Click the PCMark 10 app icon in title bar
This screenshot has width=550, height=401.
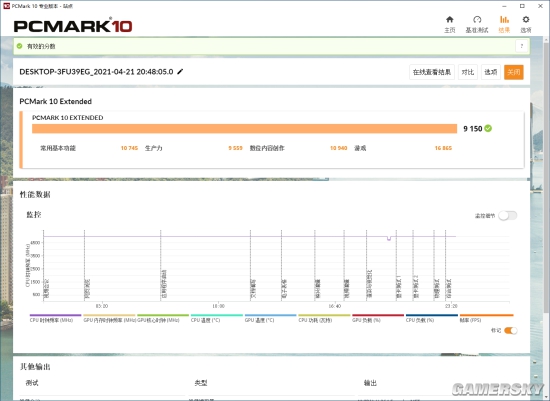click(6, 6)
